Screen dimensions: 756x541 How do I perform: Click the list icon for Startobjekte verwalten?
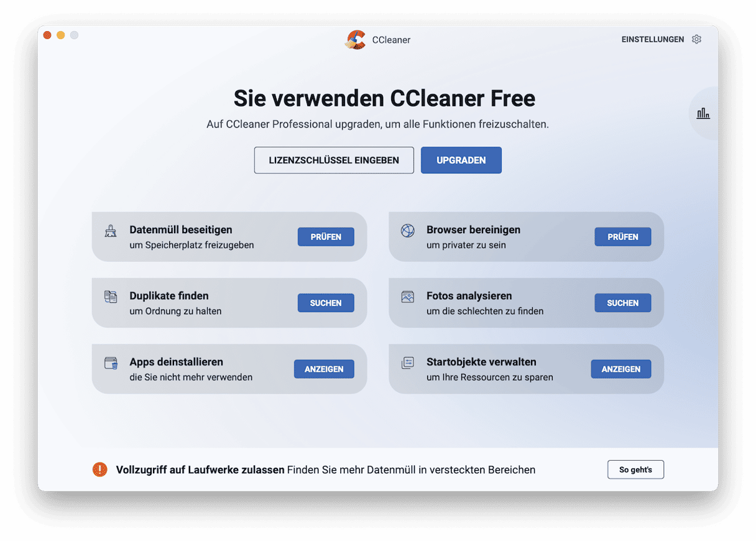(407, 363)
